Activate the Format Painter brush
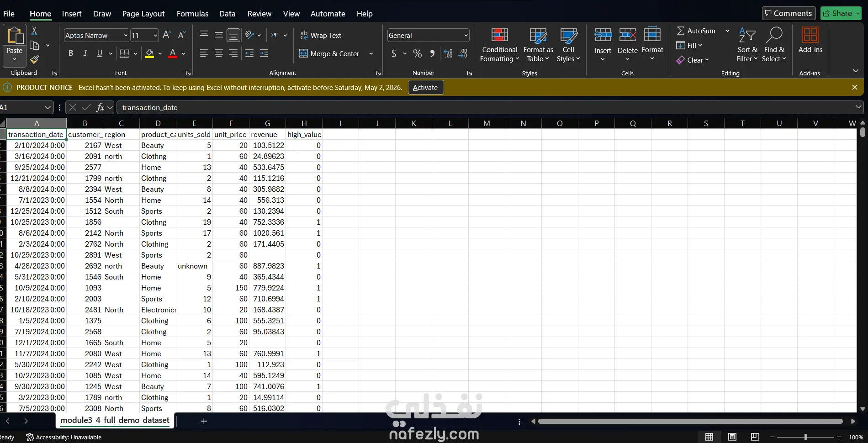The height and width of the screenshot is (443, 868). point(34,59)
